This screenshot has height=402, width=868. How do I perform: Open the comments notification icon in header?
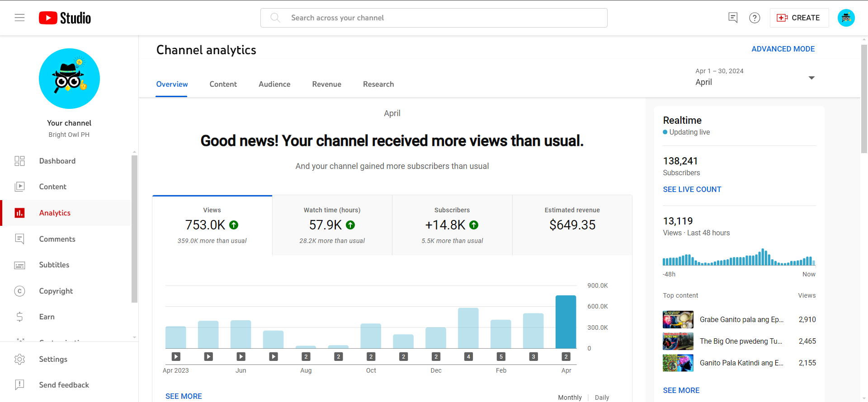tap(733, 18)
